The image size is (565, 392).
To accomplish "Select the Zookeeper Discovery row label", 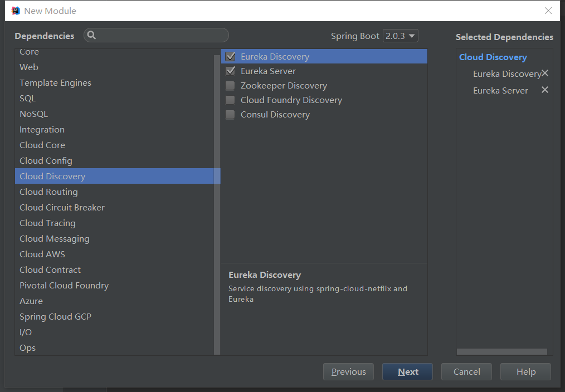I will tap(284, 86).
